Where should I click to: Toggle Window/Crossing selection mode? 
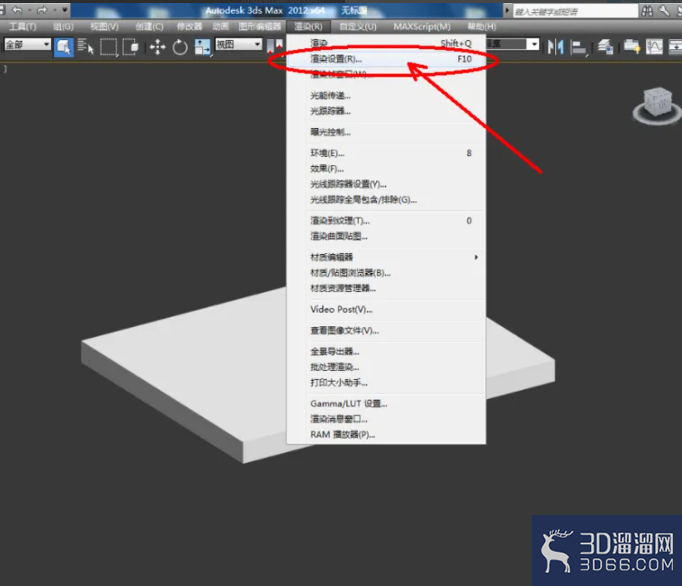click(x=130, y=47)
